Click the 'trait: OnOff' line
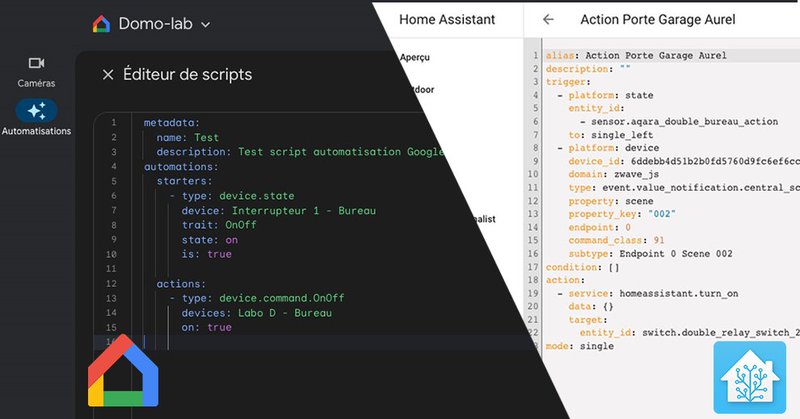This screenshot has width=800, height=419. click(219, 225)
